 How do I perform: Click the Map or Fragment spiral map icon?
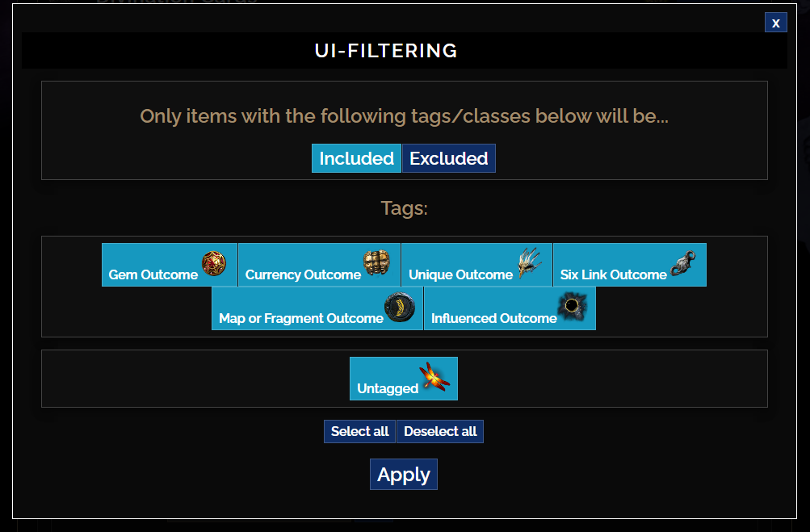click(x=401, y=308)
